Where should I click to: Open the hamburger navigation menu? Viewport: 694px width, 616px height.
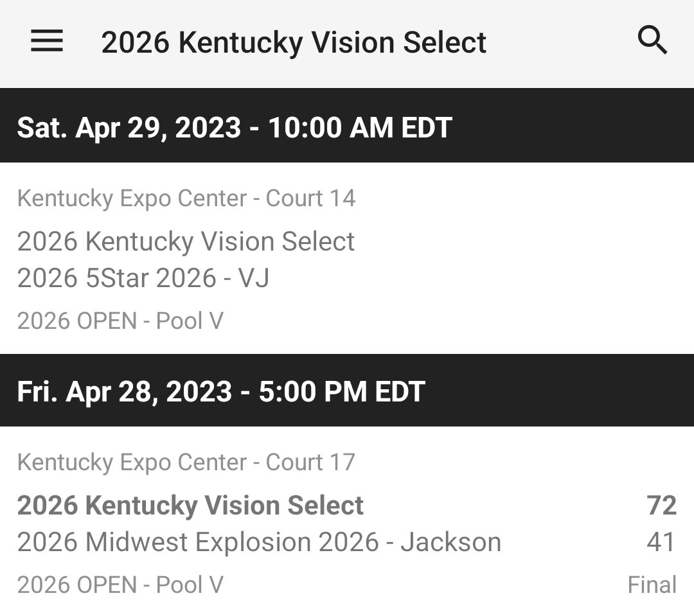click(x=47, y=42)
